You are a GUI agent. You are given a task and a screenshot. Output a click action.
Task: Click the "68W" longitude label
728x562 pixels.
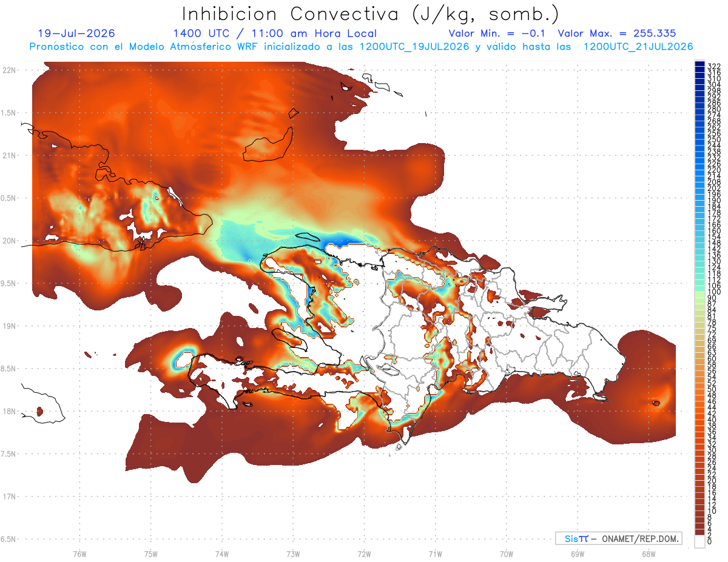[649, 554]
